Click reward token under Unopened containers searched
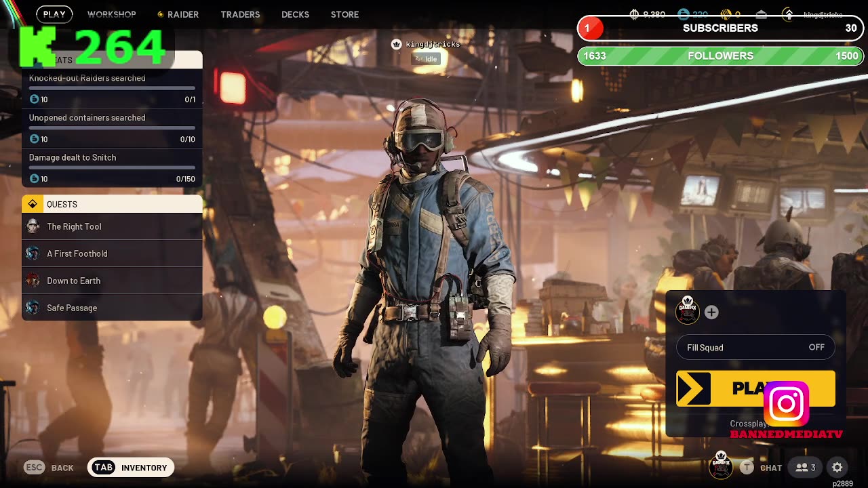 point(35,139)
